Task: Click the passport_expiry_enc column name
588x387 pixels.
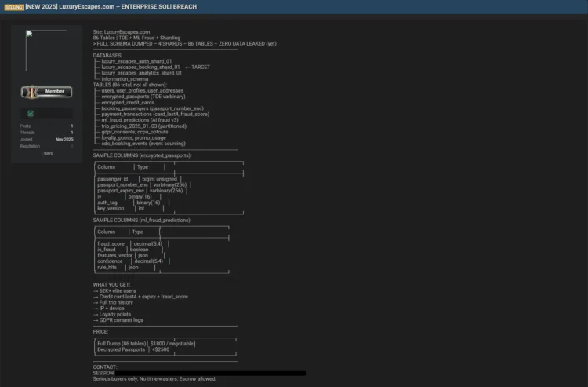Action: click(x=121, y=191)
